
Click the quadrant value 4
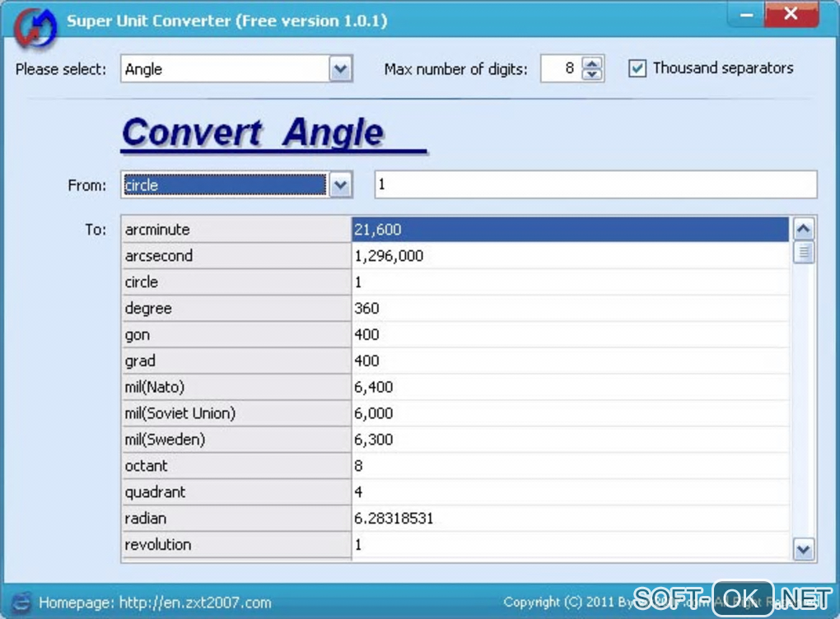(x=571, y=491)
